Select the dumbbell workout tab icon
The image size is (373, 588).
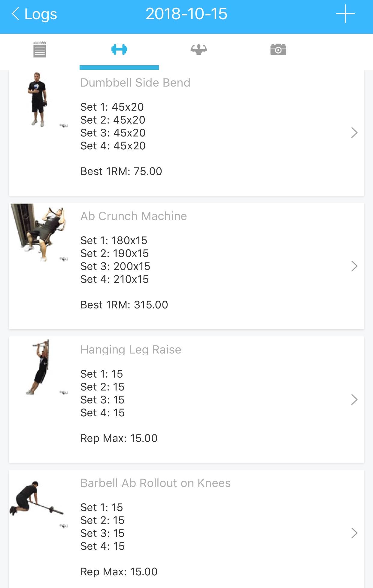point(119,49)
